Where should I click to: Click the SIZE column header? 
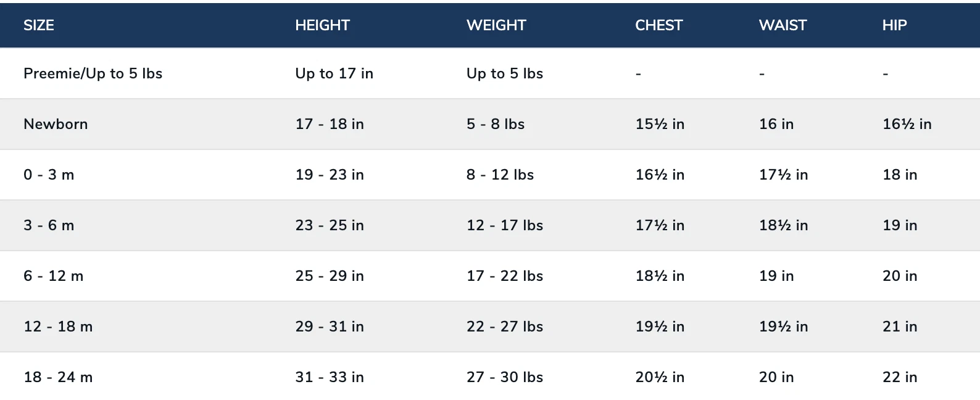(x=39, y=25)
